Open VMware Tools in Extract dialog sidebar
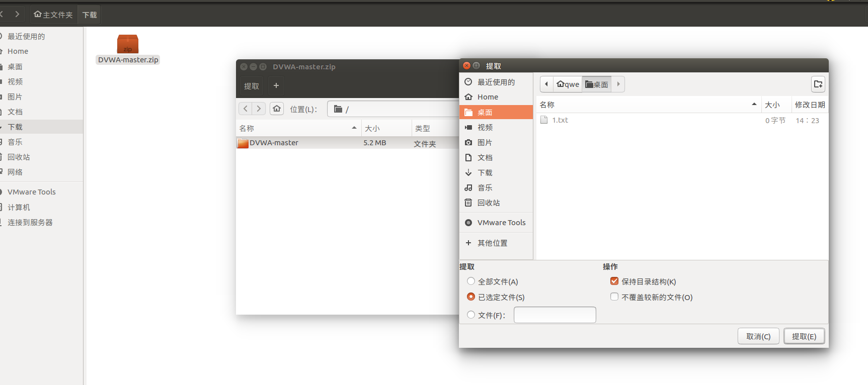868x385 pixels. tap(496, 223)
